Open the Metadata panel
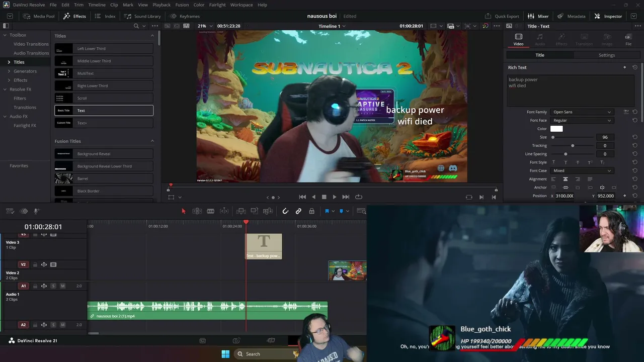This screenshot has width=644, height=362. tap(571, 16)
